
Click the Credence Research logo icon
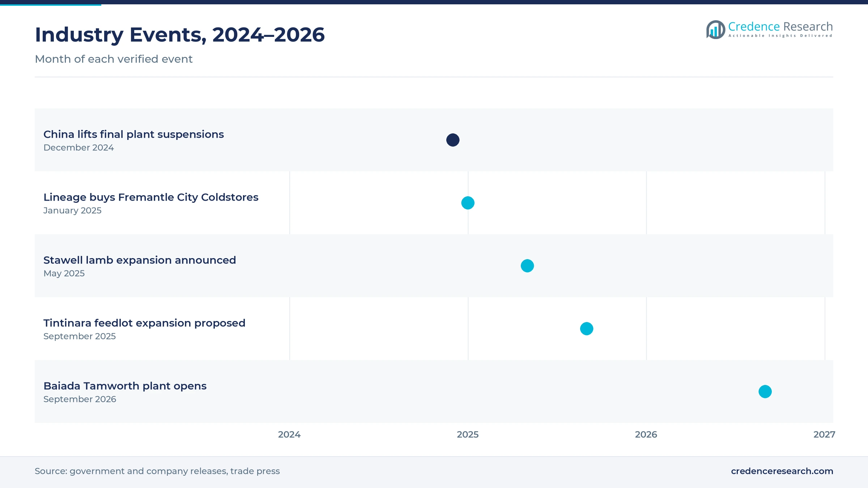pos(716,30)
